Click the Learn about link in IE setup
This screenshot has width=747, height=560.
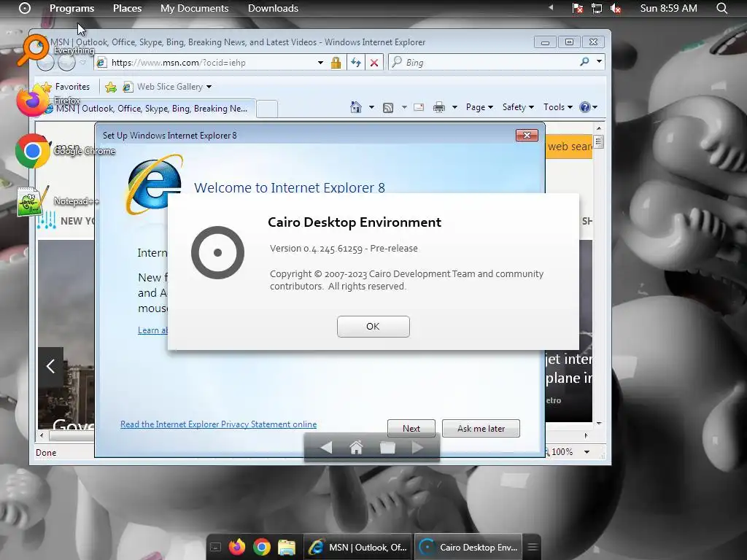pyautogui.click(x=152, y=330)
